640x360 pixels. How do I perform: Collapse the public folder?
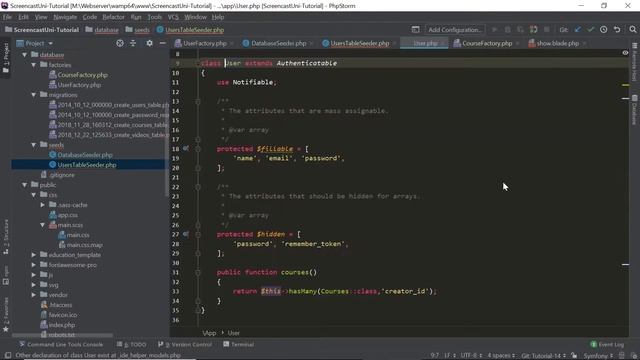point(24,184)
